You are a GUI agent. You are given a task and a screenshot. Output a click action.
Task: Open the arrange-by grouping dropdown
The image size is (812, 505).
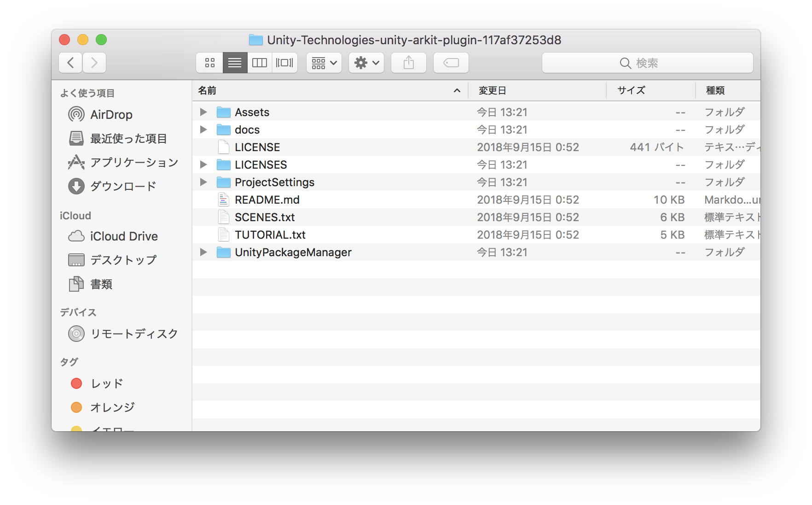[324, 63]
